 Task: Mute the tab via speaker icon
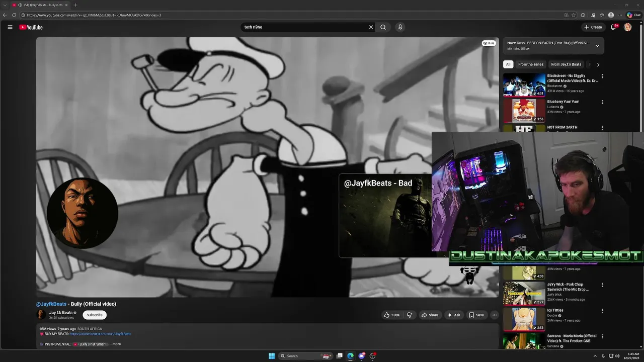coord(20,5)
